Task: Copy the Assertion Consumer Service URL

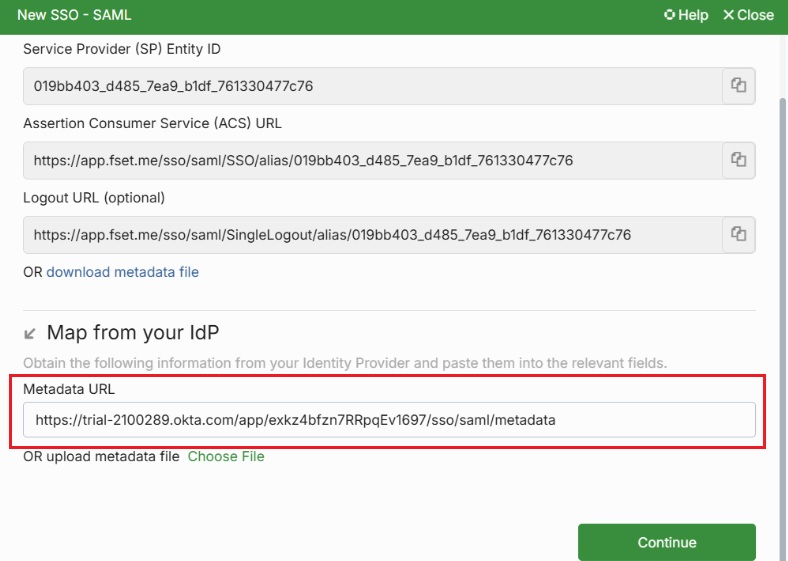Action: coord(738,160)
